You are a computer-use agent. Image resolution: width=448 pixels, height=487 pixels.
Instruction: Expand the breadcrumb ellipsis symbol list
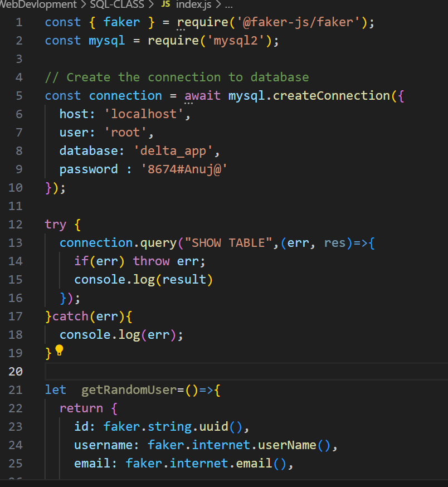click(x=228, y=5)
